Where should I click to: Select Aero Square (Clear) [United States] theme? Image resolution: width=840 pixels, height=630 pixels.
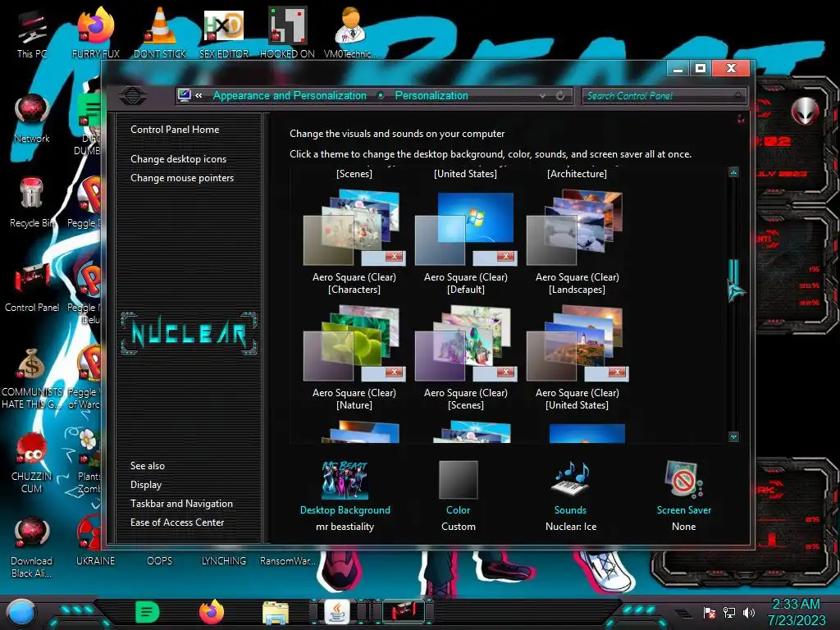(x=577, y=358)
